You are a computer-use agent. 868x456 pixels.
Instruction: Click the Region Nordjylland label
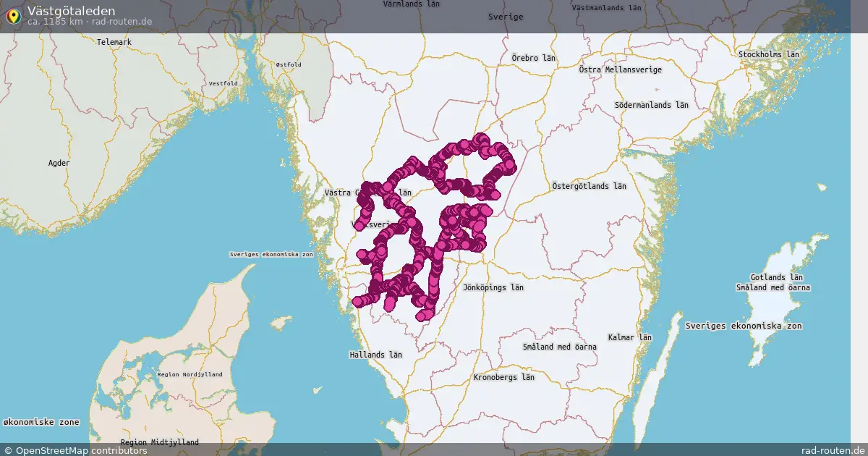pyautogui.click(x=189, y=374)
